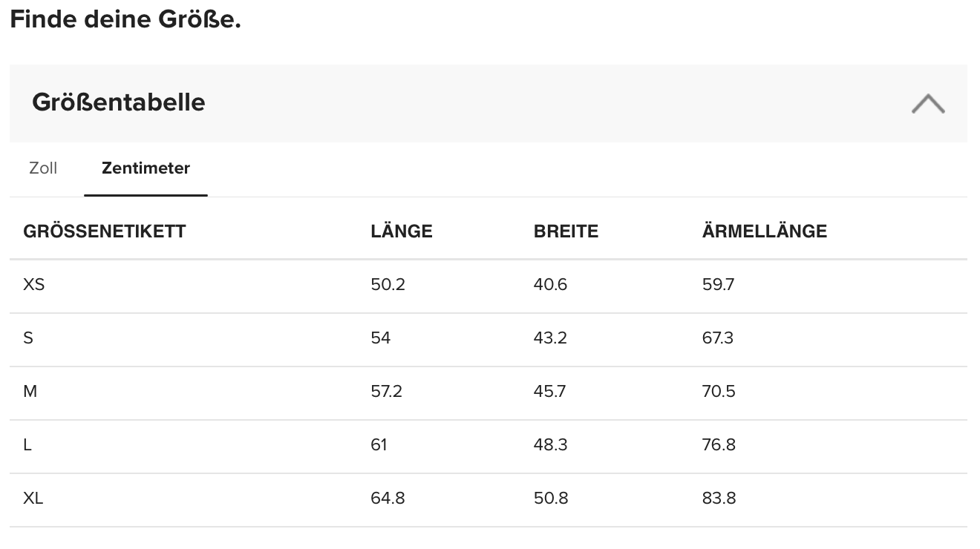Click the S sleeve length value 67.3
Image resolution: width=980 pixels, height=549 pixels.
click(717, 338)
